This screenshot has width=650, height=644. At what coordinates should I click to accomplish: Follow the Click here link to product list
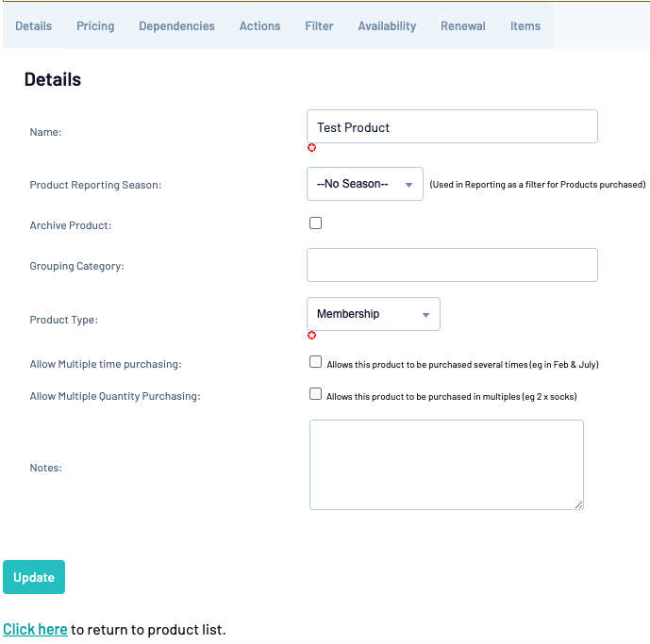point(35,630)
